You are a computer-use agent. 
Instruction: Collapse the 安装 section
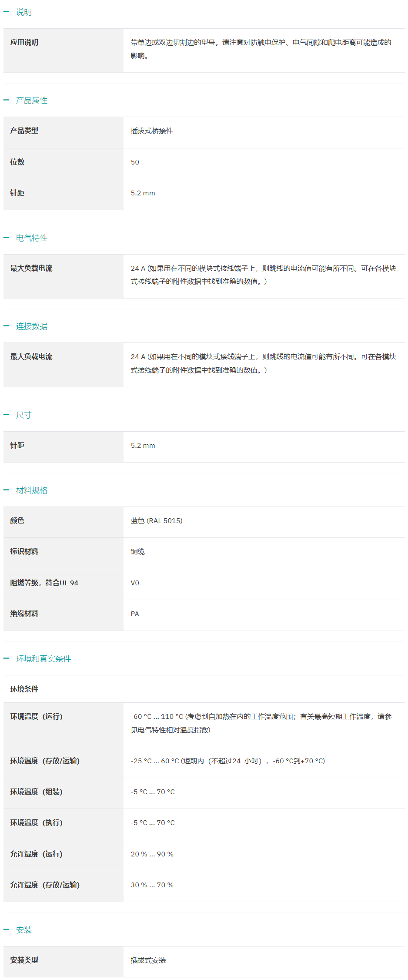coord(17,930)
